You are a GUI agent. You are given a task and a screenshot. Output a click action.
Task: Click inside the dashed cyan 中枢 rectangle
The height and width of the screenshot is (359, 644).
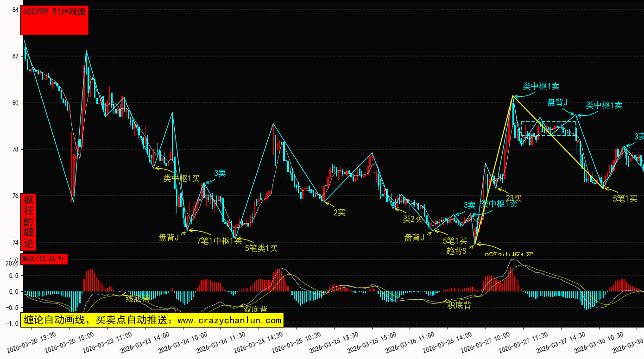[548, 128]
